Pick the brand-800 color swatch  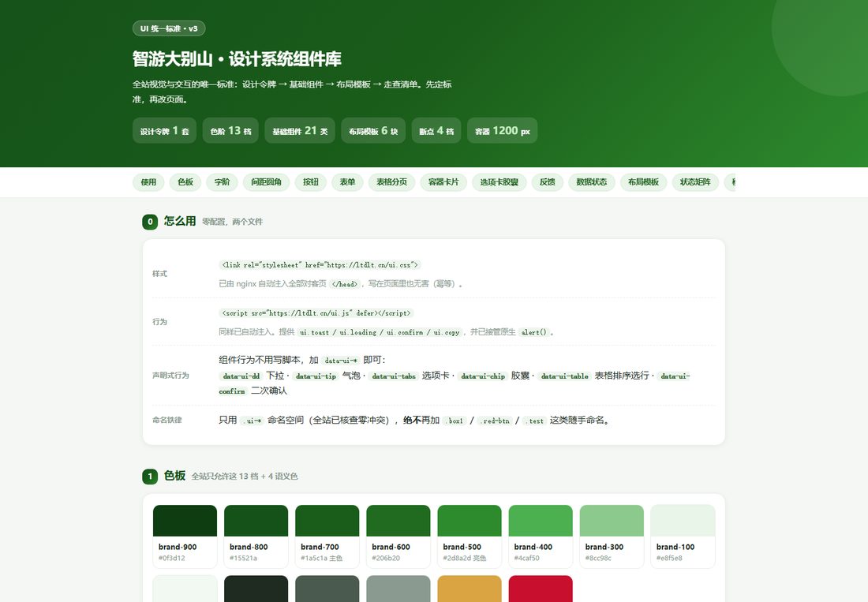256,537
